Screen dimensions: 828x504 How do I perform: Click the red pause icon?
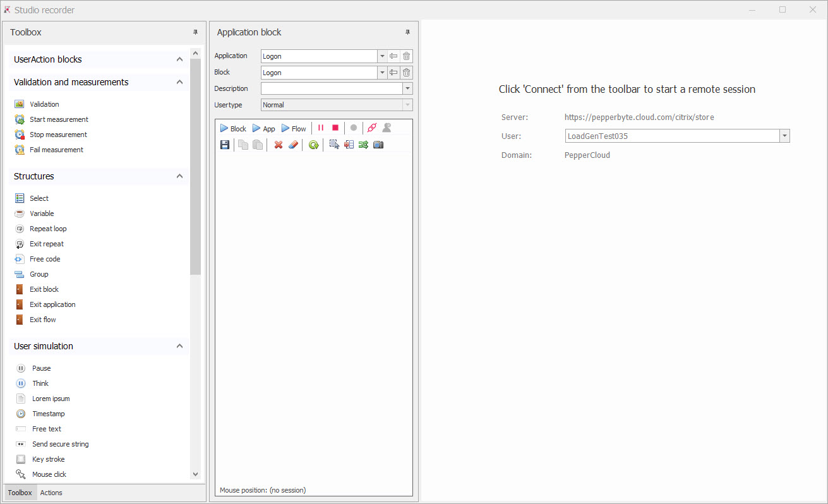tap(321, 128)
